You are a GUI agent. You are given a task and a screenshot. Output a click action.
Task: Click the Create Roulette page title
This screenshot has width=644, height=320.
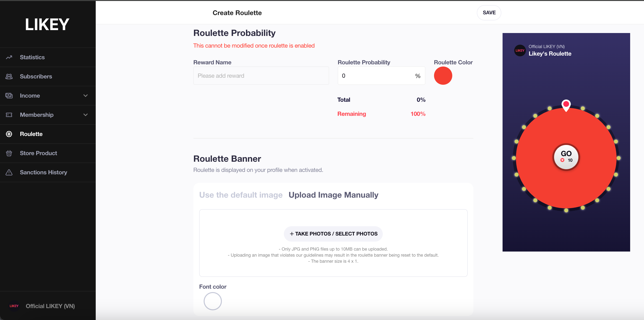237,13
